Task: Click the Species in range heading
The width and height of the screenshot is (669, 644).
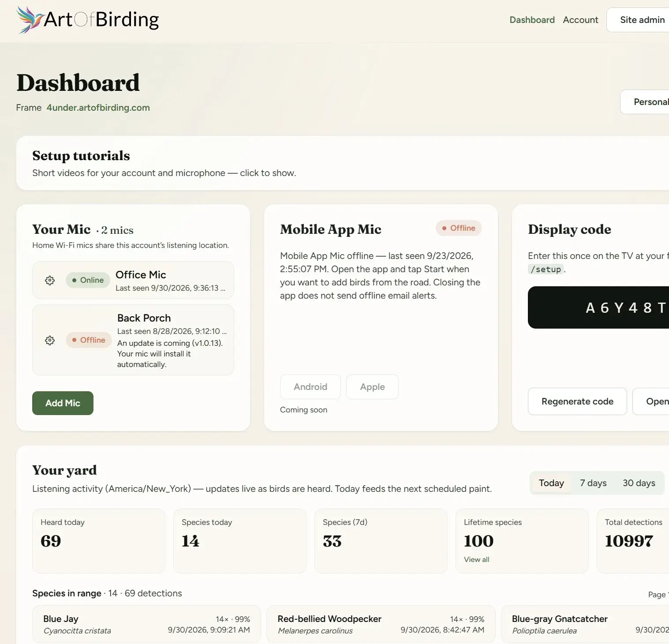Action: [67, 593]
